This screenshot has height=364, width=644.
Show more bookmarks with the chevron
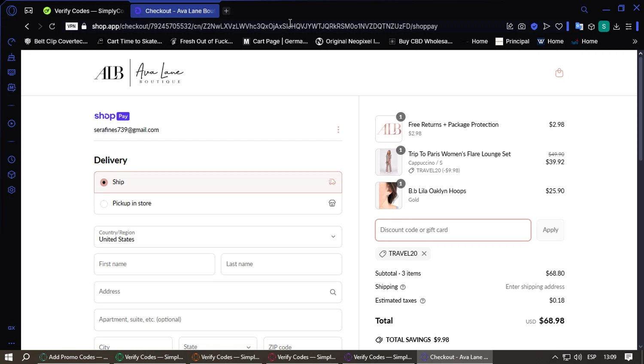point(635,42)
